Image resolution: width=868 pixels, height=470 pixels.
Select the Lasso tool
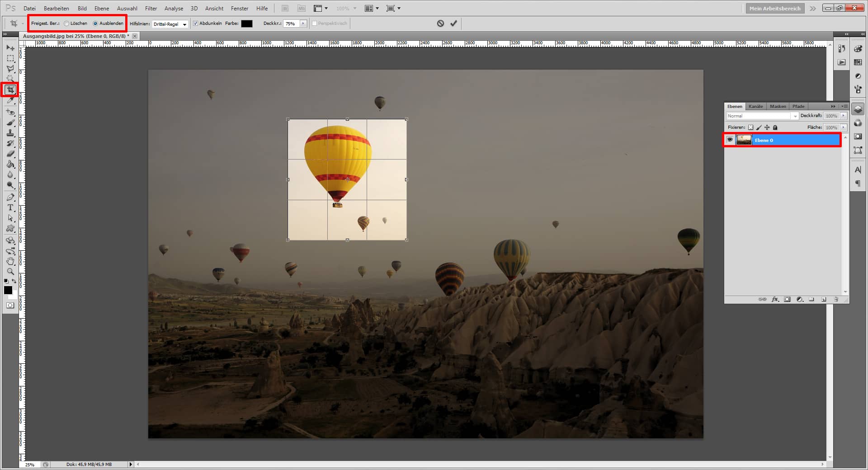pos(10,69)
